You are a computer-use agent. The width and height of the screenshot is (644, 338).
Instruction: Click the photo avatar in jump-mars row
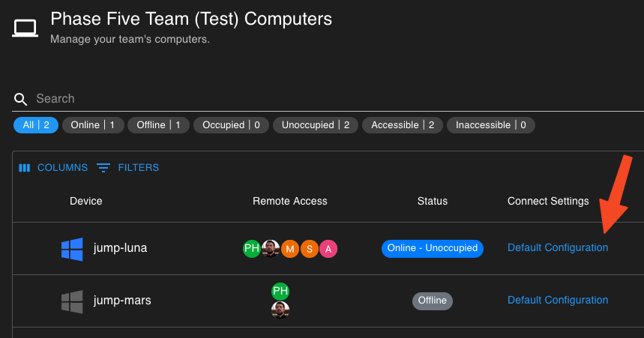coord(280,310)
